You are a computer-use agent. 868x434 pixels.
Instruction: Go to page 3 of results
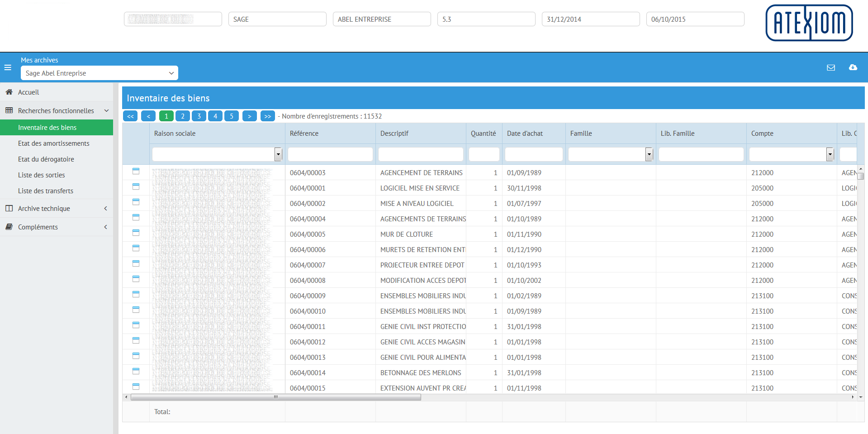coord(199,116)
